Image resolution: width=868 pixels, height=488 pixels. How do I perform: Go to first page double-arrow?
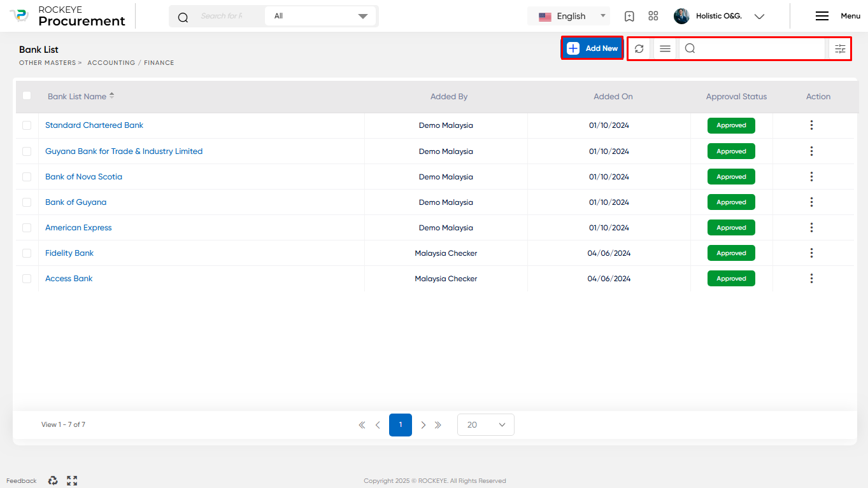(362, 425)
